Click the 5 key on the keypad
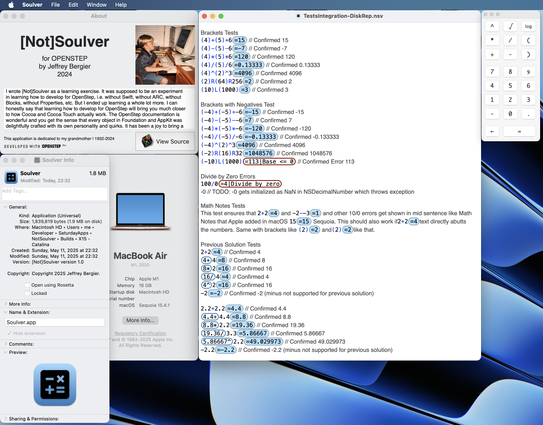Image resolution: width=543 pixels, height=425 pixels. tap(510, 86)
